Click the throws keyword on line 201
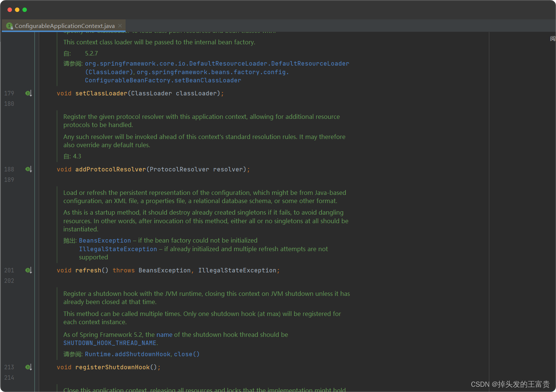Viewport: 556px width, 392px height. (124, 270)
